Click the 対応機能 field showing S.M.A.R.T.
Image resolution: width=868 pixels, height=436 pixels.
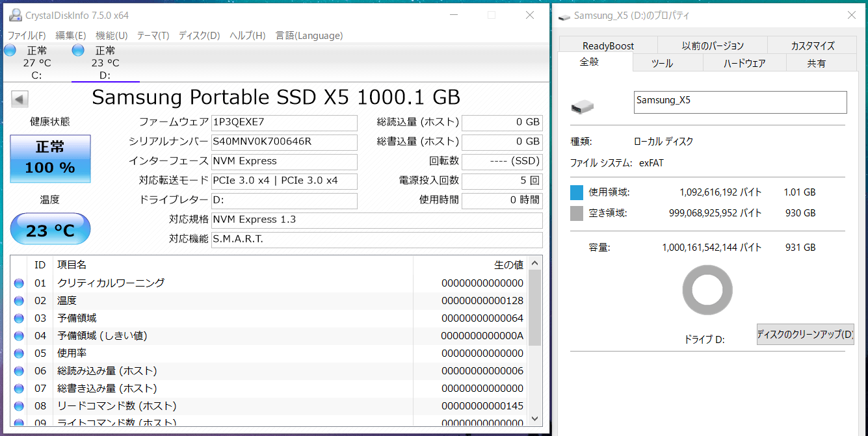(377, 239)
